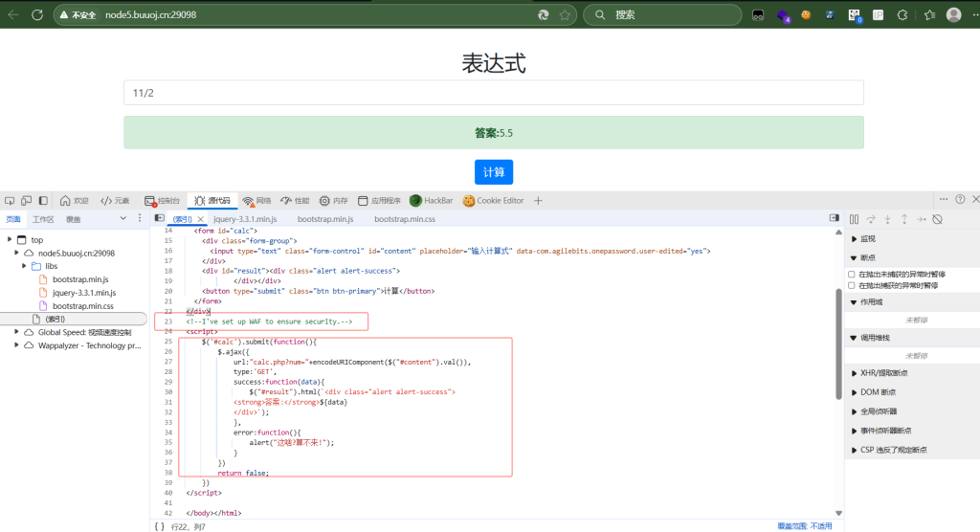Add a new DevTools tool with plus

pyautogui.click(x=538, y=201)
